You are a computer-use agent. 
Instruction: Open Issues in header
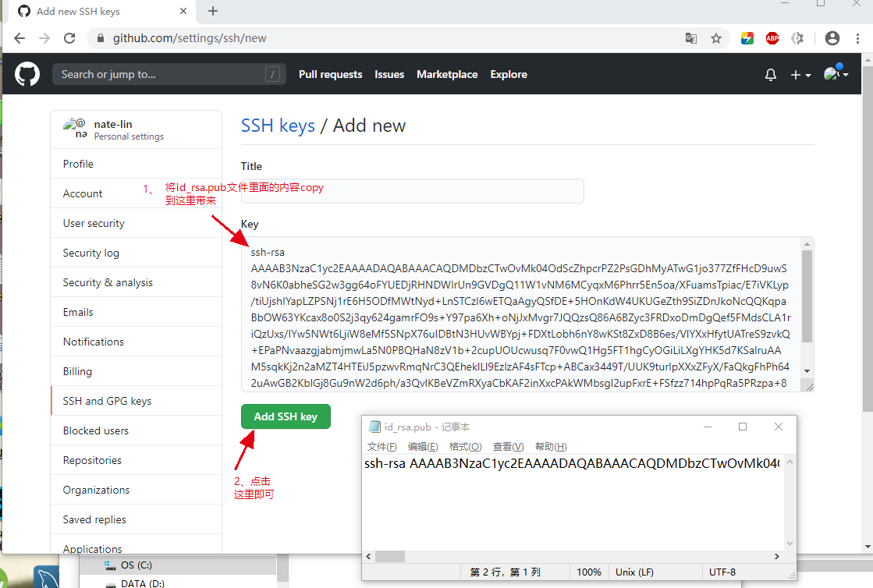coord(389,75)
